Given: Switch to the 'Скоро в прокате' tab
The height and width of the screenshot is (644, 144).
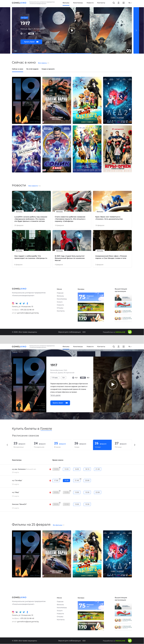Looking at the screenshot, I should pos(48,69).
